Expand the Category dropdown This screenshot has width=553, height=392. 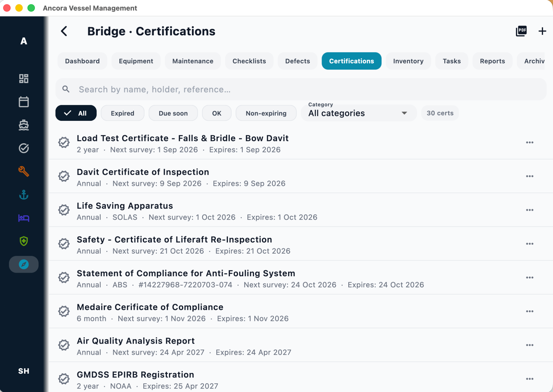pos(359,113)
